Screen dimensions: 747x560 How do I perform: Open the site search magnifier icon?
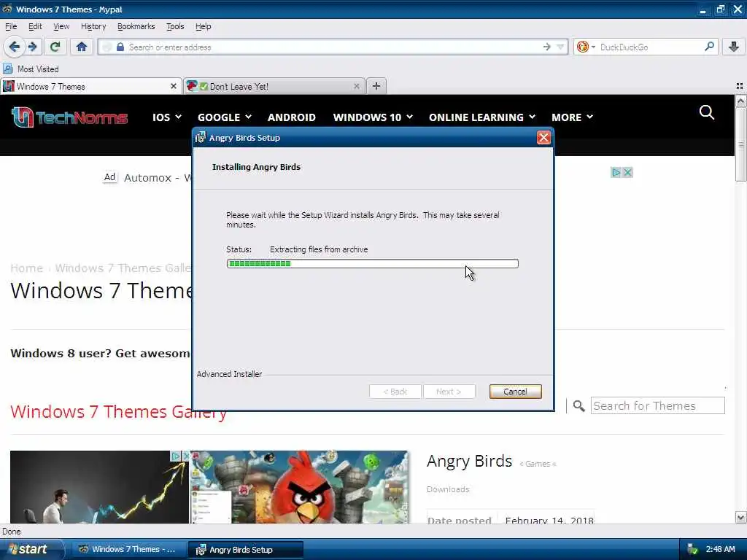point(706,112)
